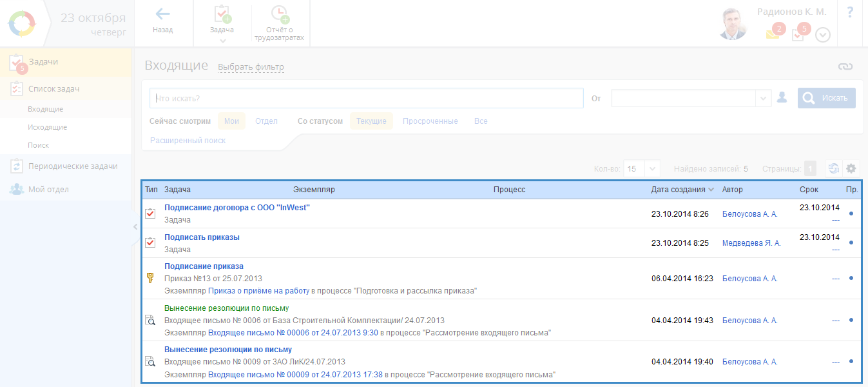The width and height of the screenshot is (868, 387).
Task: Click priority dot in Подписать приказы row
Action: (x=851, y=243)
